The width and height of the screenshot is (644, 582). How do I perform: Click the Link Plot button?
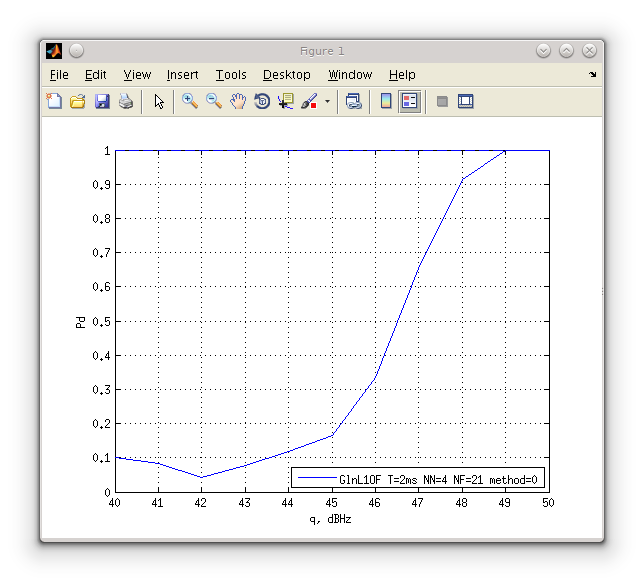pyautogui.click(x=353, y=101)
